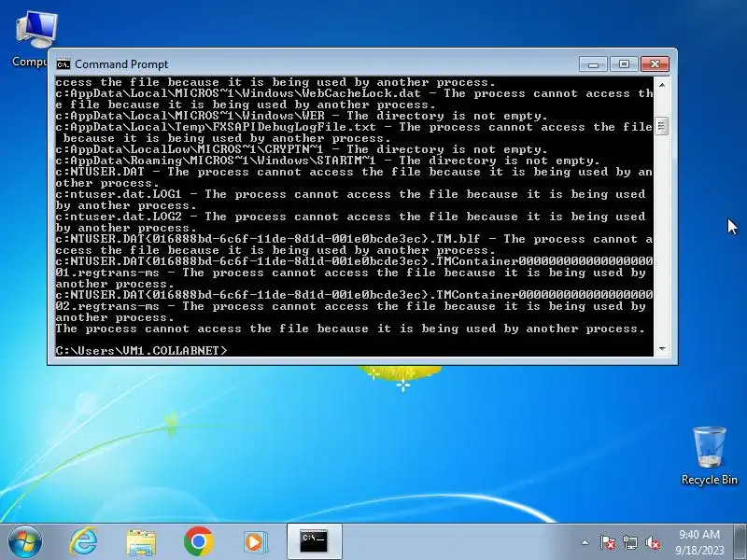Select the Command Prompt taskbar button
Image resolution: width=747 pixels, height=560 pixels.
tap(314, 541)
